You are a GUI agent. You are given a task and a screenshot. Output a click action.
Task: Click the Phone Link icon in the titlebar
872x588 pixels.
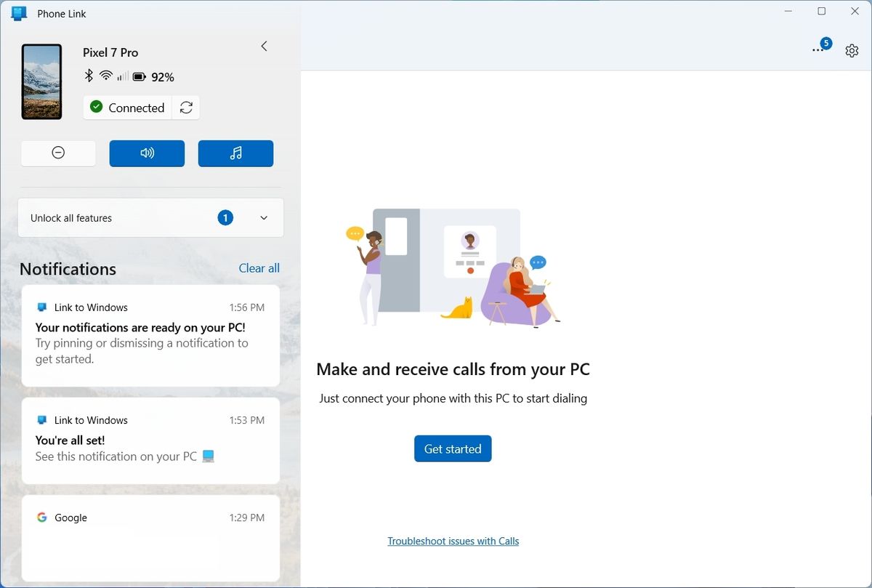18,13
